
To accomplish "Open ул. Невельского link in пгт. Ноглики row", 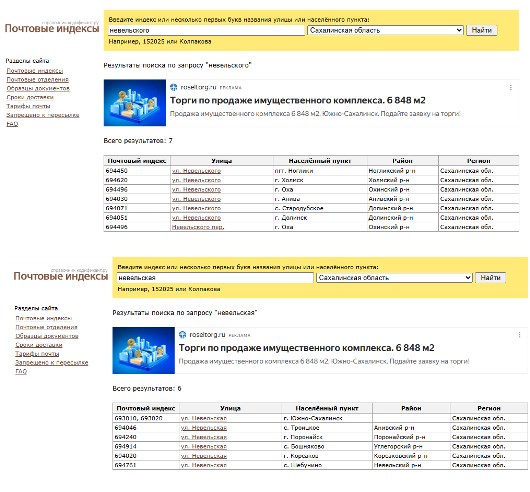I will point(196,171).
